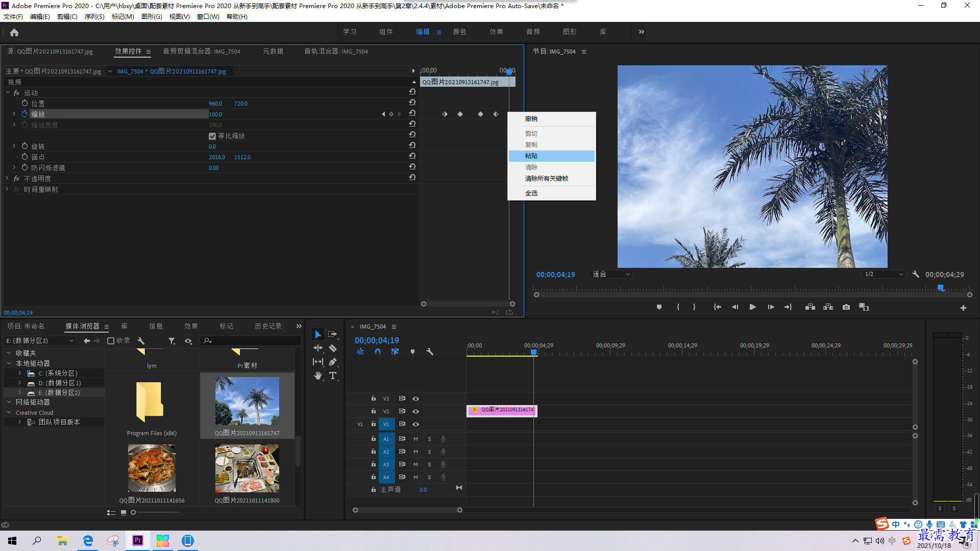Solo audio track A2
This screenshot has height=551, width=980.
tap(429, 452)
